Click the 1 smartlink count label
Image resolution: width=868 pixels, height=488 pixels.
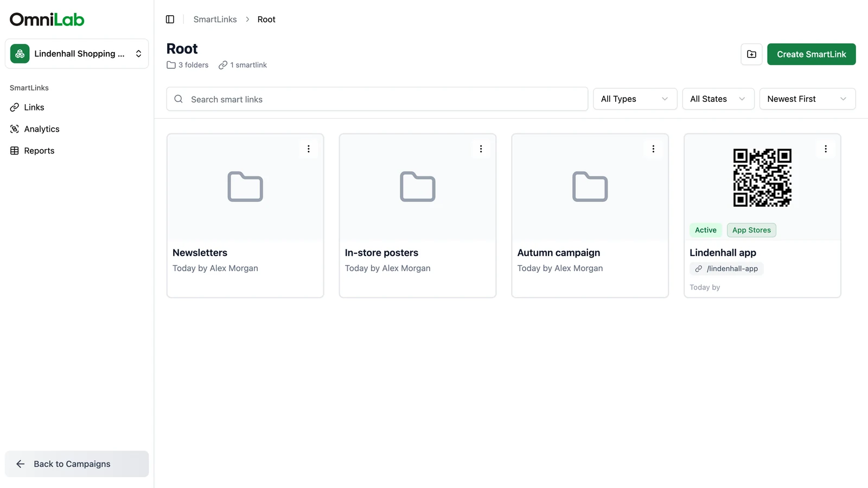[x=243, y=65]
